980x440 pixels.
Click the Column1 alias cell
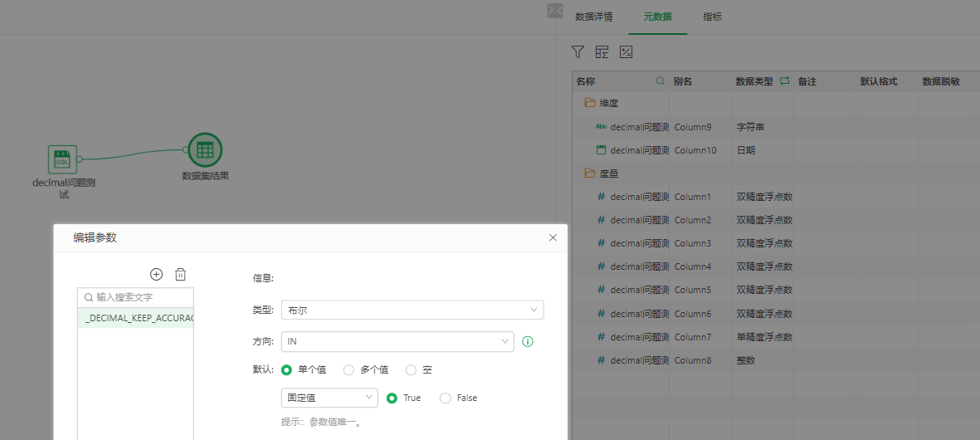coord(700,196)
